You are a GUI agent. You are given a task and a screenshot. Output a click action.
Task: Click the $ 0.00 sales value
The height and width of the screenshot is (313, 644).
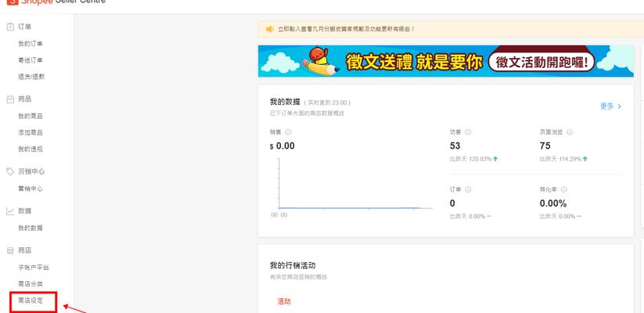click(282, 146)
